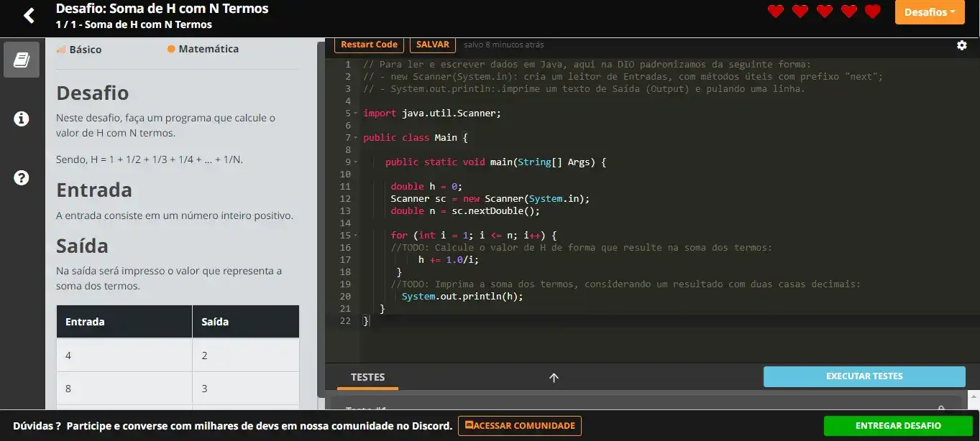Click 'double n = sc.nextDouble();' line
Viewport: 980px width, 441px height.
pos(465,211)
